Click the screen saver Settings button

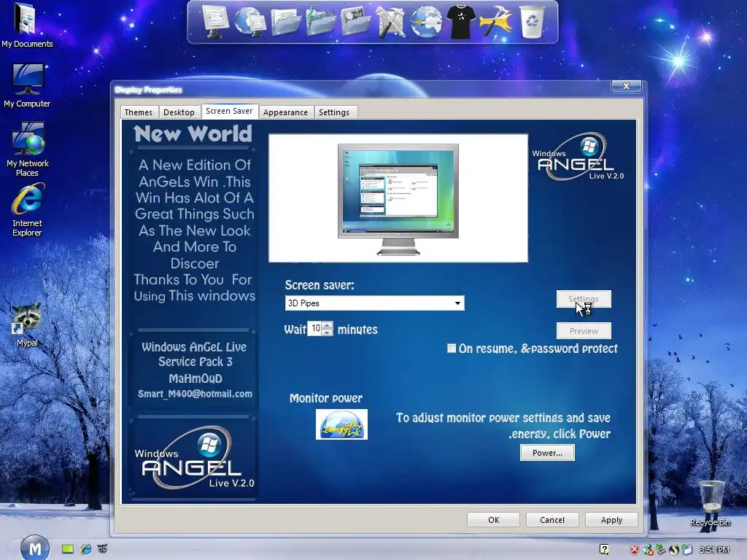point(584,299)
